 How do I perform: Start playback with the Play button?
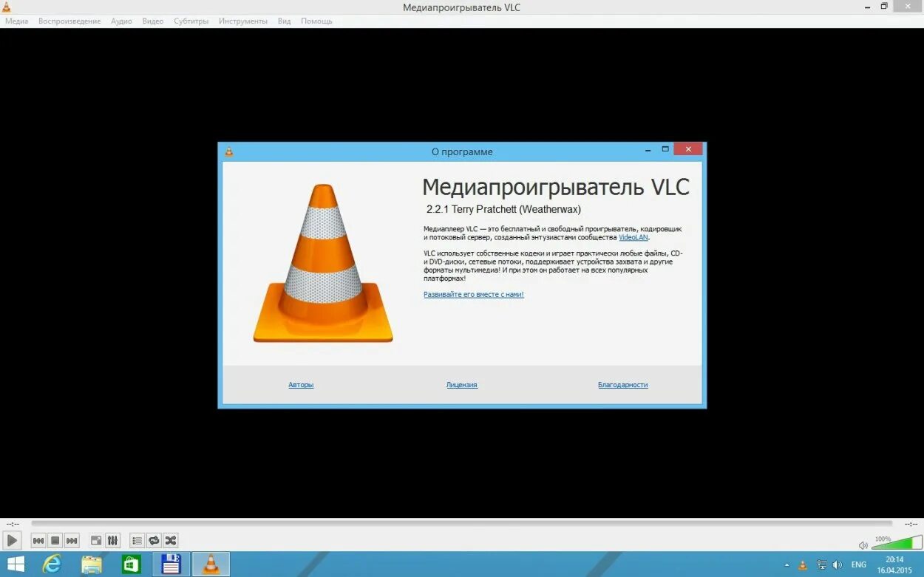(12, 541)
